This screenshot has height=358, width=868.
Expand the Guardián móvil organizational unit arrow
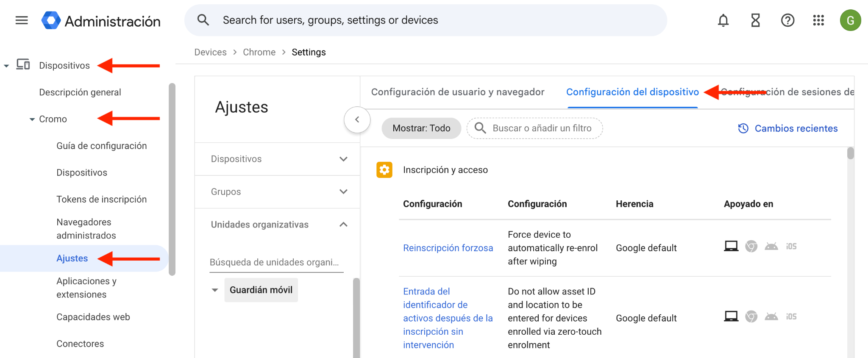[x=215, y=290]
